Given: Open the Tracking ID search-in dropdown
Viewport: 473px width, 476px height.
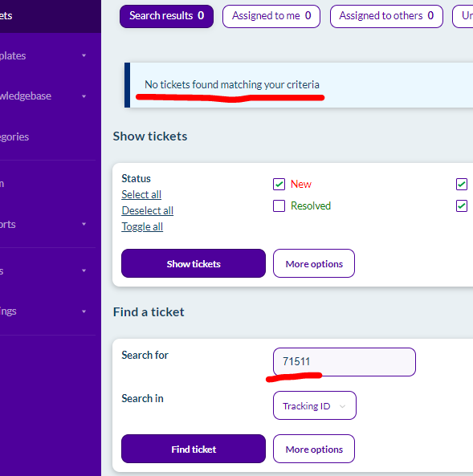Looking at the screenshot, I should point(315,405).
